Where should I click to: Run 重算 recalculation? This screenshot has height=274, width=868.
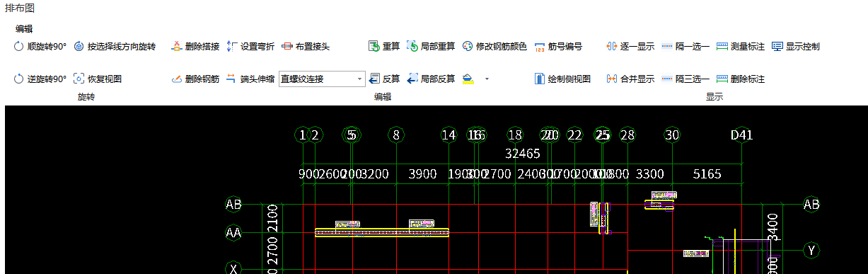pyautogui.click(x=385, y=47)
